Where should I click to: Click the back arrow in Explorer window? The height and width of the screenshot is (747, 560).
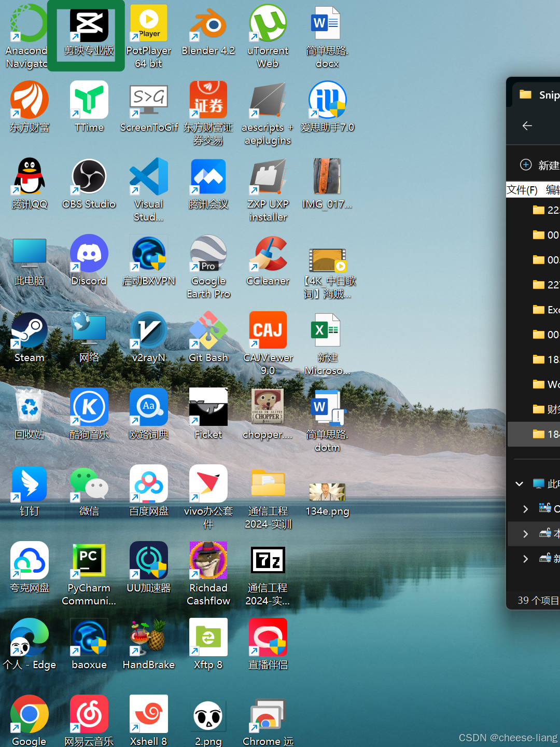527,126
